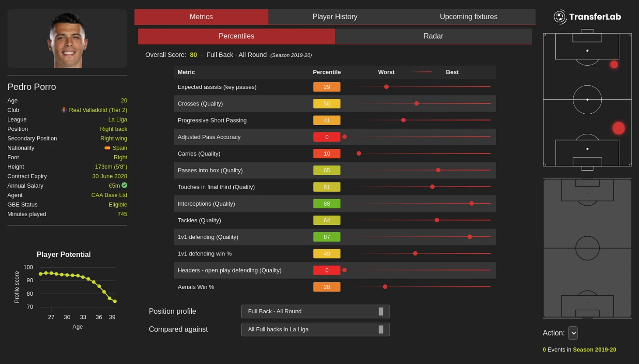Click the Interceptions percentile slider marker
639x364 pixels.
471,203
